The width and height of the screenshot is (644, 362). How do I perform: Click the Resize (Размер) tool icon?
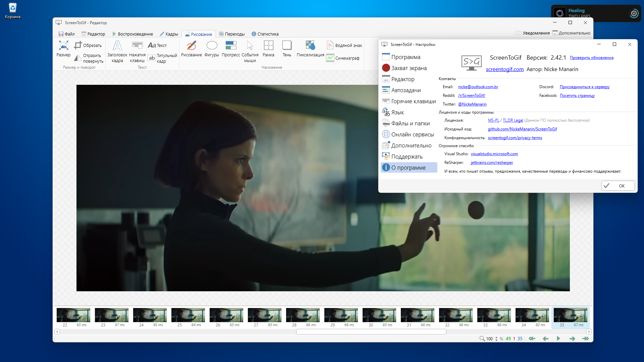coord(63,46)
